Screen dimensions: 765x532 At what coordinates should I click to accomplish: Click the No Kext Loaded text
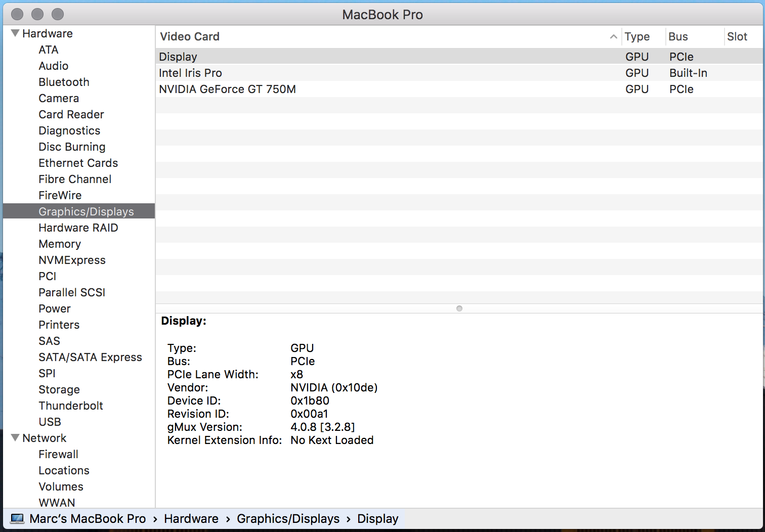[x=332, y=440]
